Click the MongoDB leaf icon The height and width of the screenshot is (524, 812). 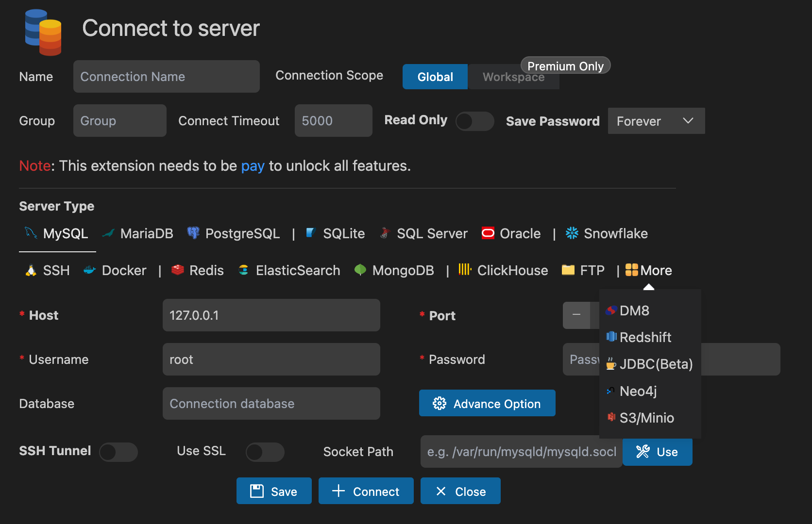point(360,270)
